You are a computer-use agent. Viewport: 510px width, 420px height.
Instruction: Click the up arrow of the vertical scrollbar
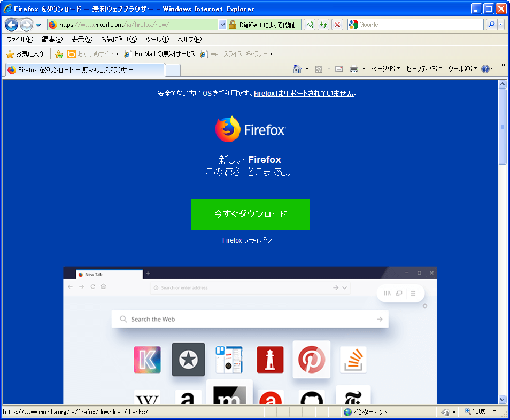coord(503,84)
